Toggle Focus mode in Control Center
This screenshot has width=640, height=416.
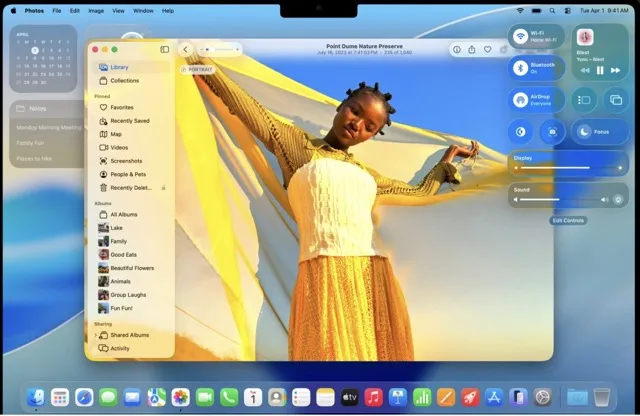[x=600, y=132]
